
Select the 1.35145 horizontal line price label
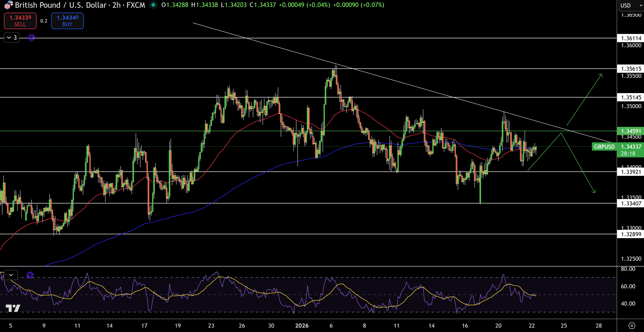pyautogui.click(x=631, y=97)
